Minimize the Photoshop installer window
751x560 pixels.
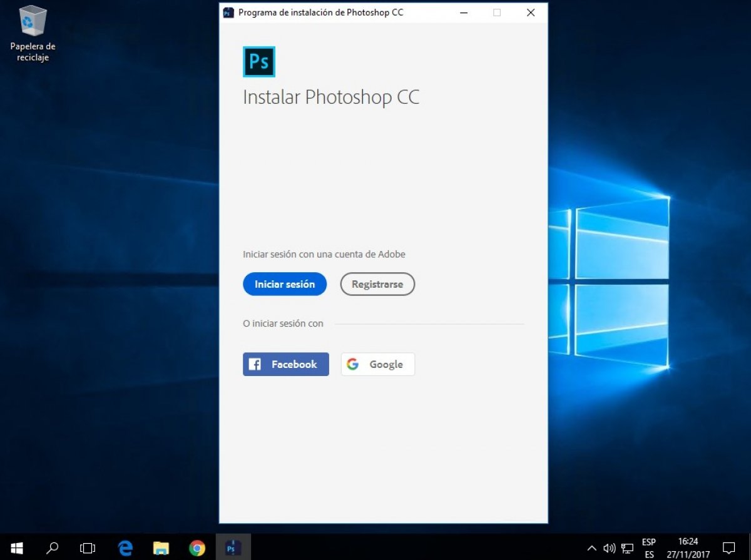[463, 13]
